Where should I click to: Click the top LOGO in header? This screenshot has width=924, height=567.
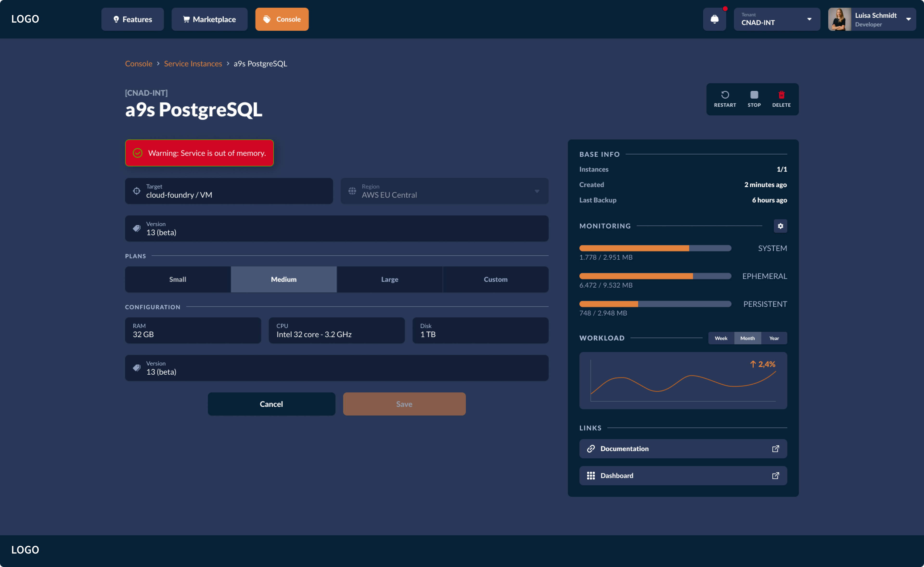[x=25, y=19]
